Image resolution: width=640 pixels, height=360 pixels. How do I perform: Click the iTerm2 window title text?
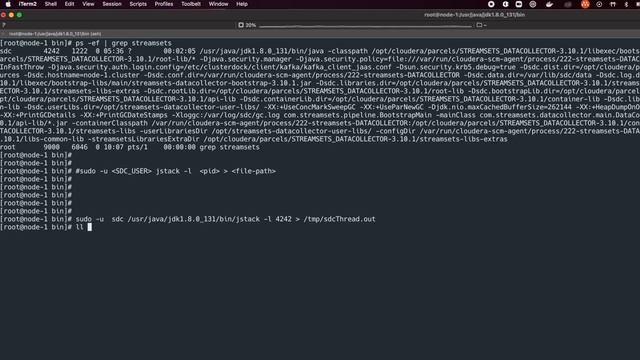click(x=474, y=15)
